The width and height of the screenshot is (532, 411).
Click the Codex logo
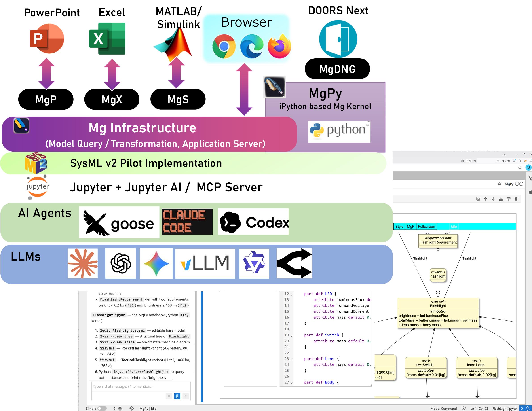[x=253, y=222]
